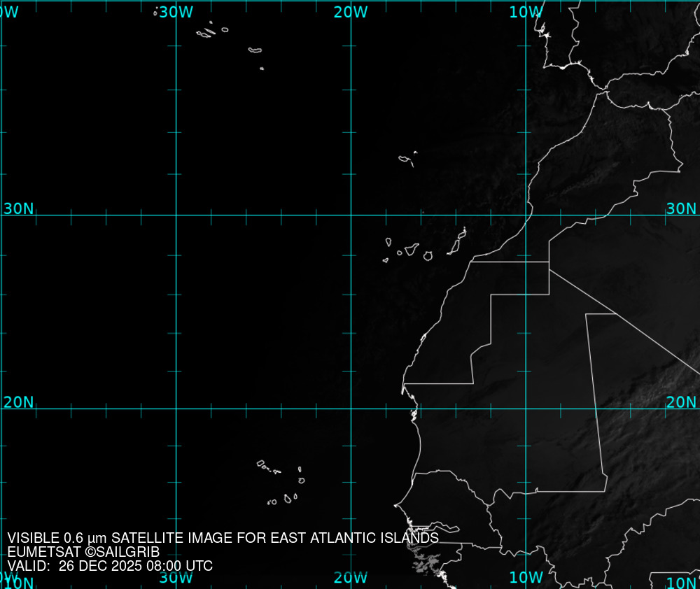Screen dimensions: 700x589
Task: Click the 10W longitude label at top
Action: 526,12
